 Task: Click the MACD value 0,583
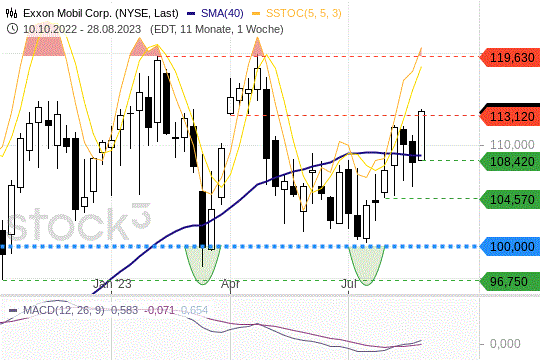tap(124, 310)
